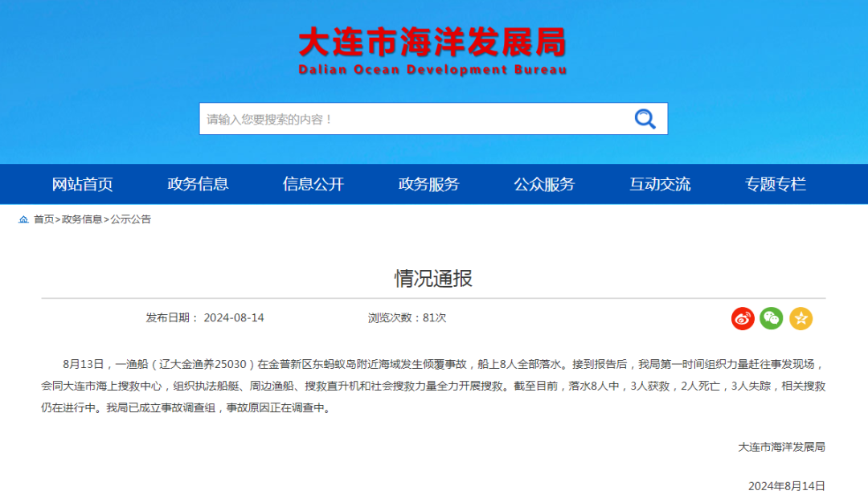Screen dimensions: 868x503
Task: Go to 公示公告 breadcrumb link
Action: tap(131, 219)
